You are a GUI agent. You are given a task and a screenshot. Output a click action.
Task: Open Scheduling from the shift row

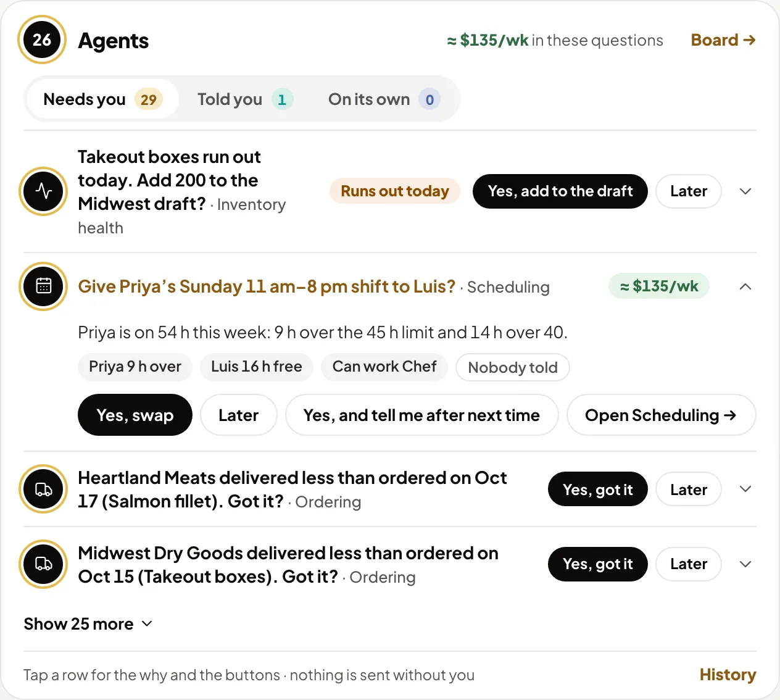tap(662, 415)
